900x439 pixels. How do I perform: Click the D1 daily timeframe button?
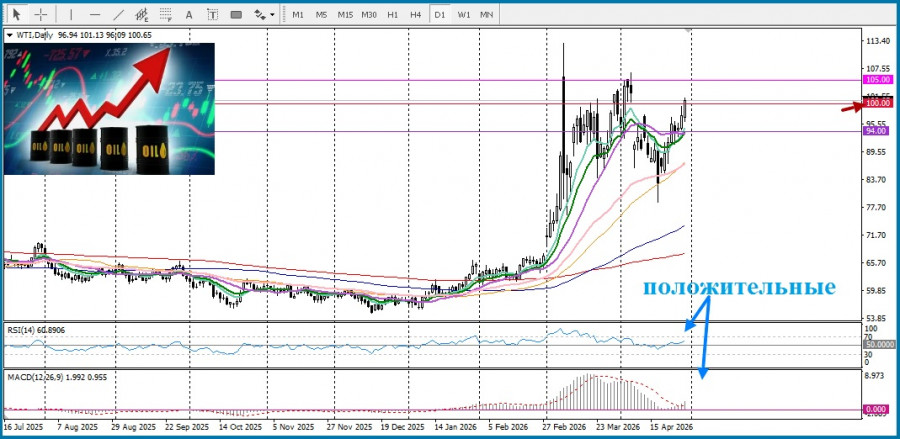(440, 15)
